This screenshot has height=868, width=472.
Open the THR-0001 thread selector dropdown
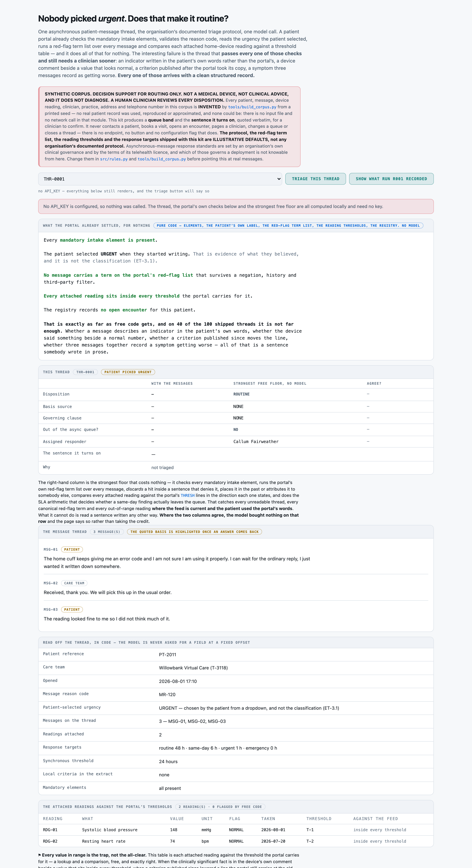tap(160, 179)
